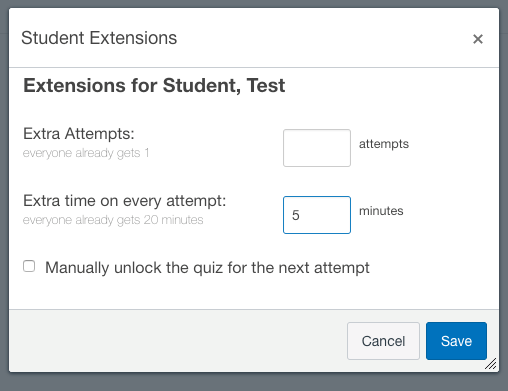Cancel the extension changes
This screenshot has height=391, width=508.
click(383, 341)
